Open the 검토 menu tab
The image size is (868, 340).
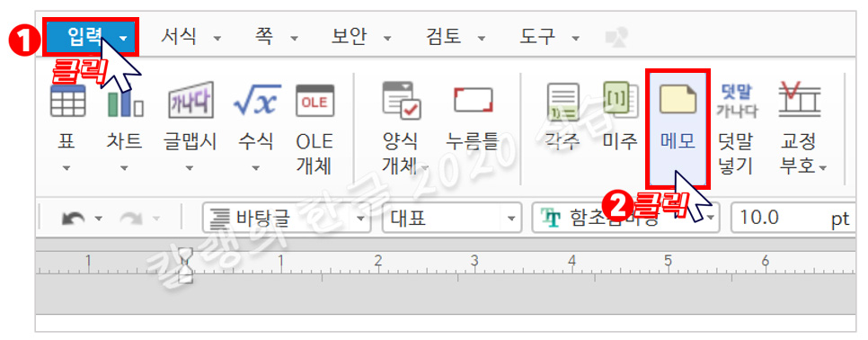pyautogui.click(x=443, y=37)
